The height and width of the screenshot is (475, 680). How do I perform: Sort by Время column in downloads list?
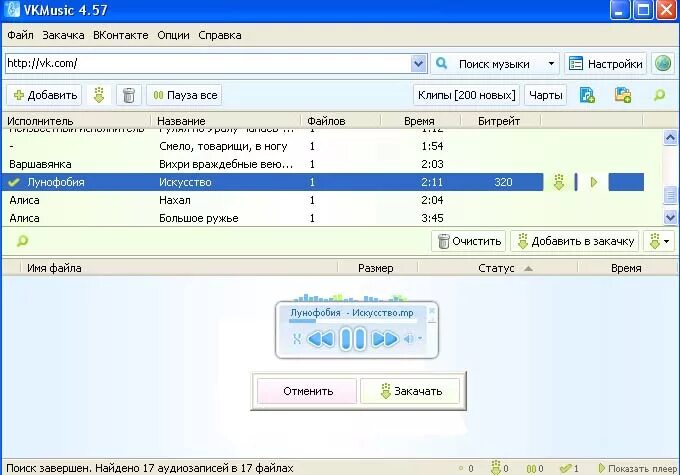[626, 268]
